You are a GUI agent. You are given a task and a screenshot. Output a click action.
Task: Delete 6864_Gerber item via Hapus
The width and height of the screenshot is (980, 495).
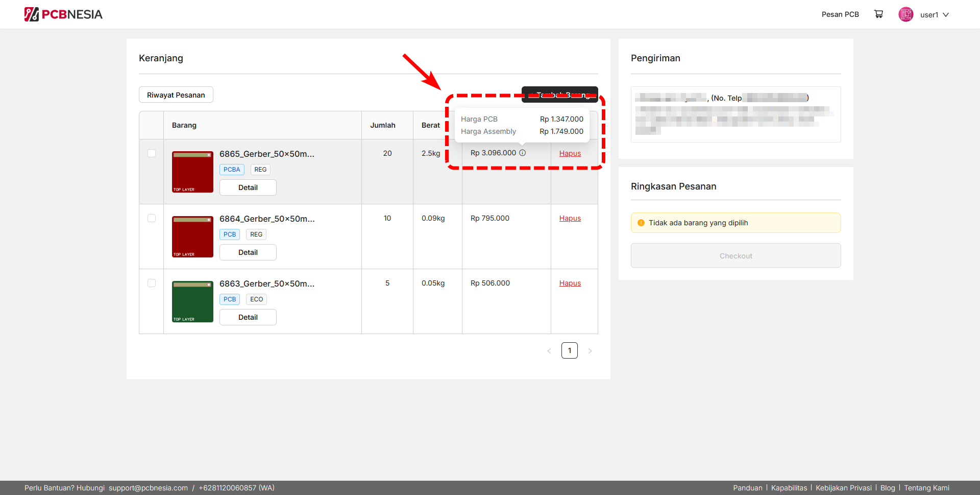point(570,218)
